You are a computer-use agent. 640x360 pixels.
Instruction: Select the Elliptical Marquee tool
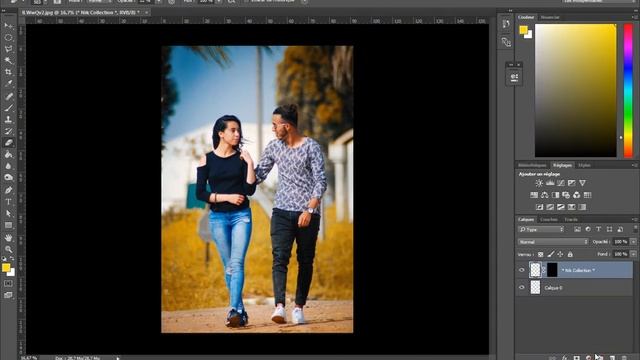(8, 38)
